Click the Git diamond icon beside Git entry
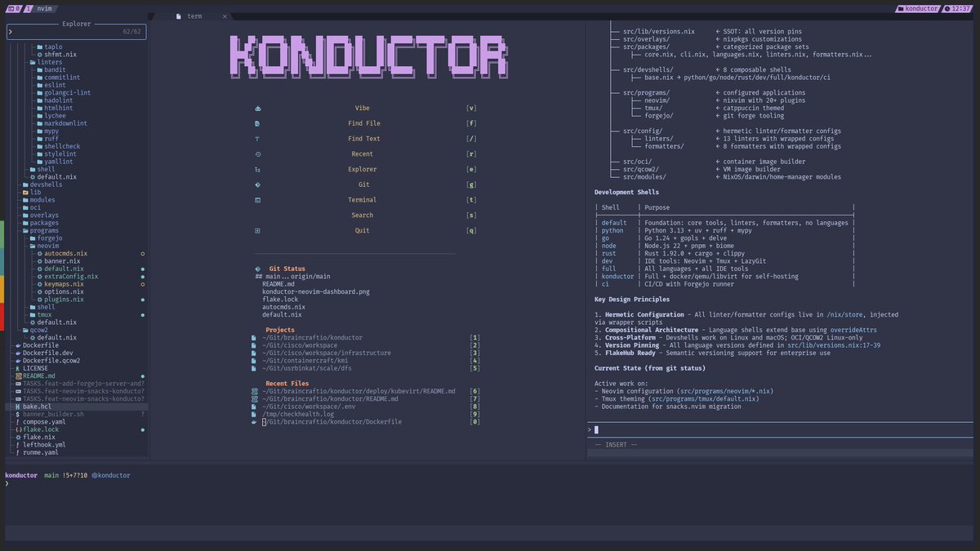980x551 pixels. coord(258,184)
